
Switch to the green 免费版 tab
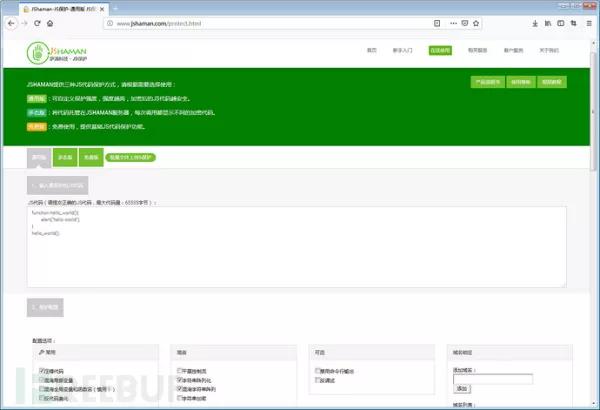pos(91,157)
